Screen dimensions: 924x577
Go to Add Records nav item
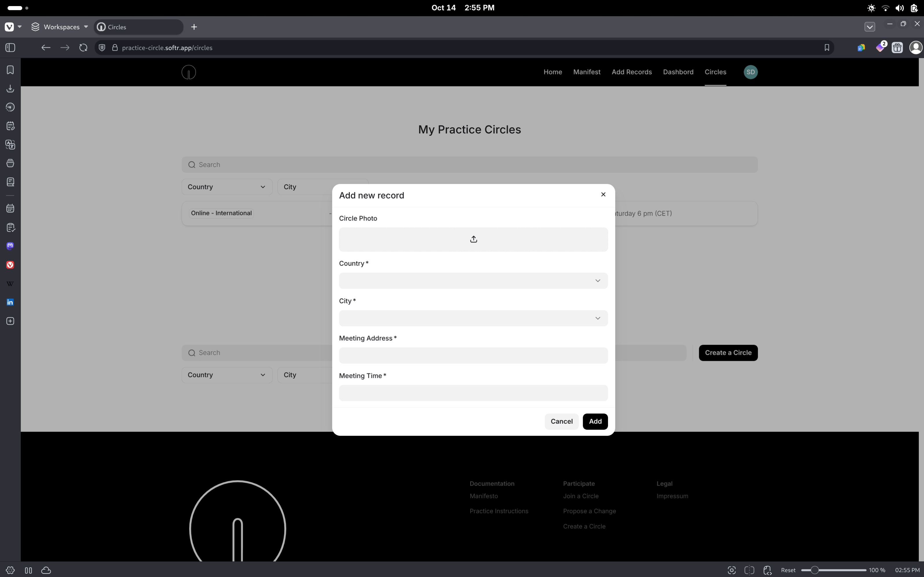[x=632, y=72]
